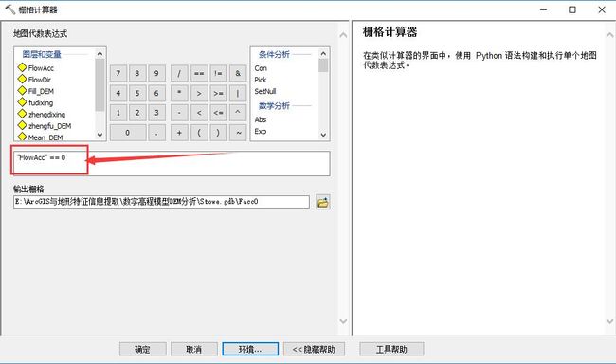
Task: Insert the * multiplication operator
Action: click(179, 93)
